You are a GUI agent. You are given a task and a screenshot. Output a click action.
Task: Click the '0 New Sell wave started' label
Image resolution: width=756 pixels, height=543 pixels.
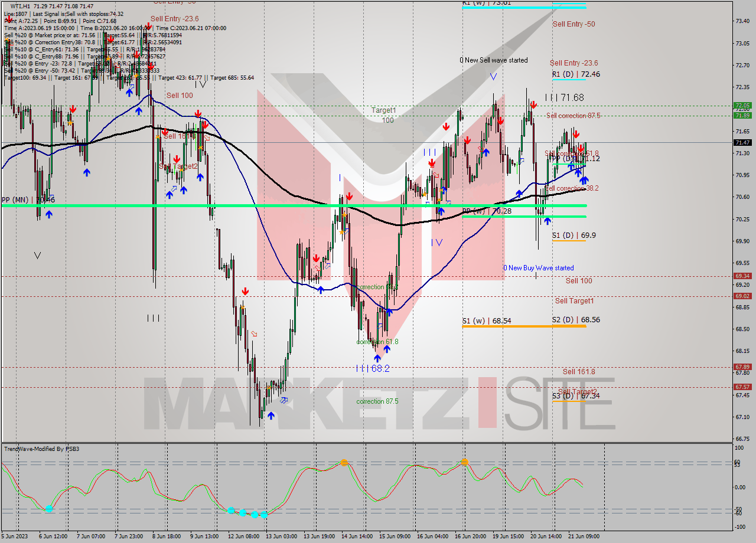coord(494,60)
